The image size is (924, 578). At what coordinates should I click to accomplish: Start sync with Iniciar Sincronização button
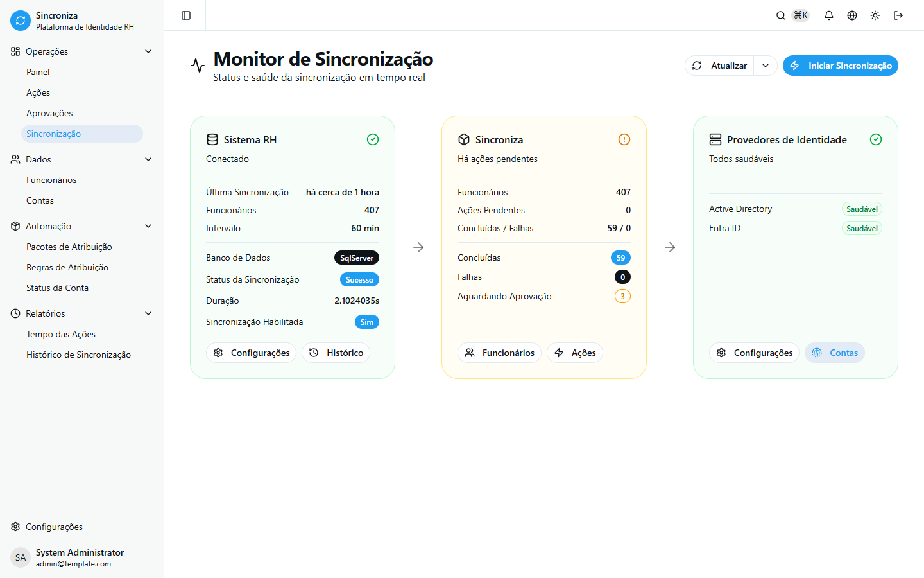(840, 66)
